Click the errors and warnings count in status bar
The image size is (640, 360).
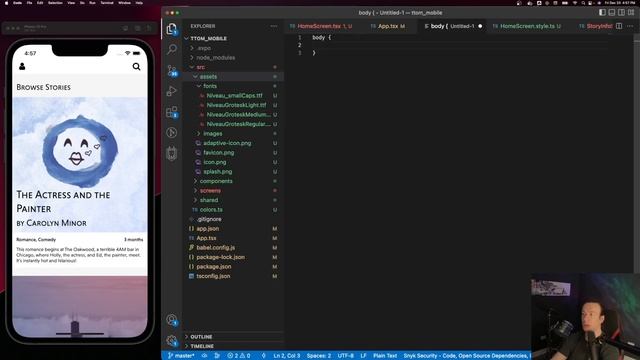pyautogui.click(x=239, y=356)
